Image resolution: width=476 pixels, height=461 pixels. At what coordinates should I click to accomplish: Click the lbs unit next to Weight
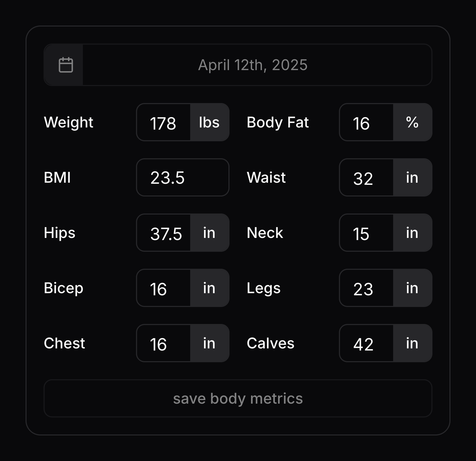click(x=209, y=122)
